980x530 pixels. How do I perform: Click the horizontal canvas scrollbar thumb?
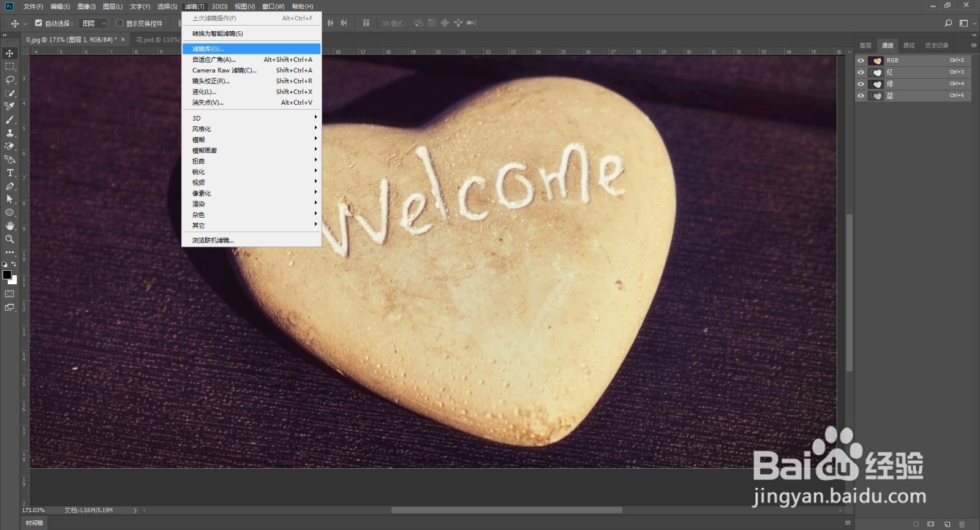[507, 510]
